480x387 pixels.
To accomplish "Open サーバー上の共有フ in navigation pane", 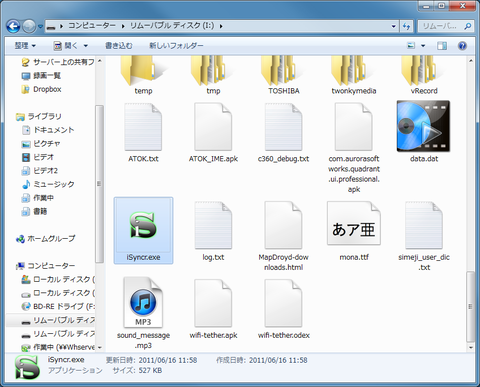I will [58, 62].
